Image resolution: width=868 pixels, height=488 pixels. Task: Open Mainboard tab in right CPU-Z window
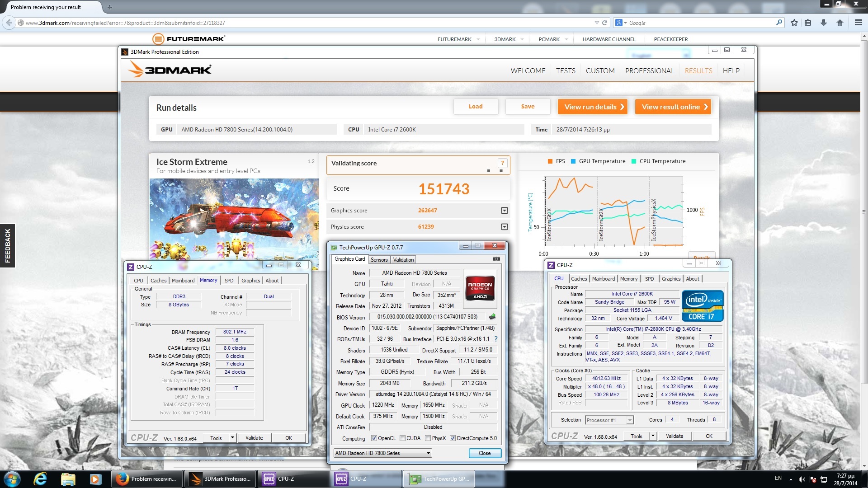(x=604, y=279)
